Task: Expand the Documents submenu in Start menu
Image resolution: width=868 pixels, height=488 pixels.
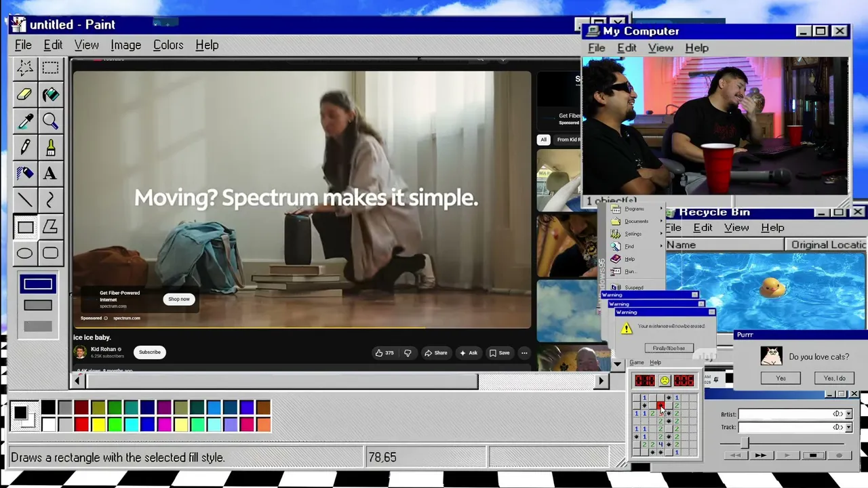Action: (662, 221)
